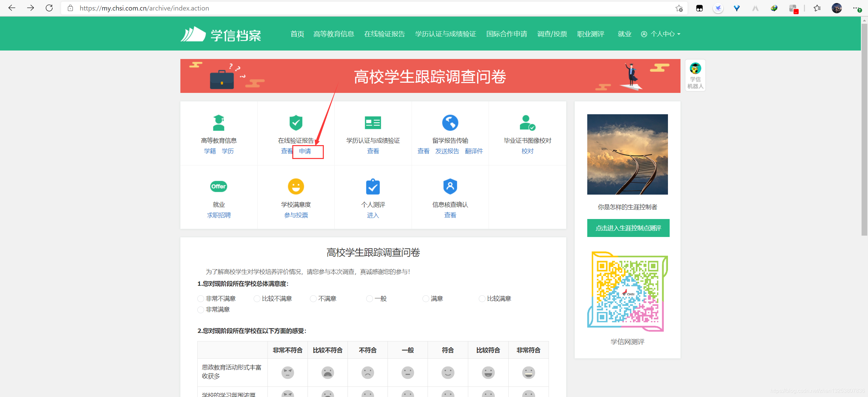Choose the 一般 satisfaction option
This screenshot has height=397, width=868.
tap(369, 299)
